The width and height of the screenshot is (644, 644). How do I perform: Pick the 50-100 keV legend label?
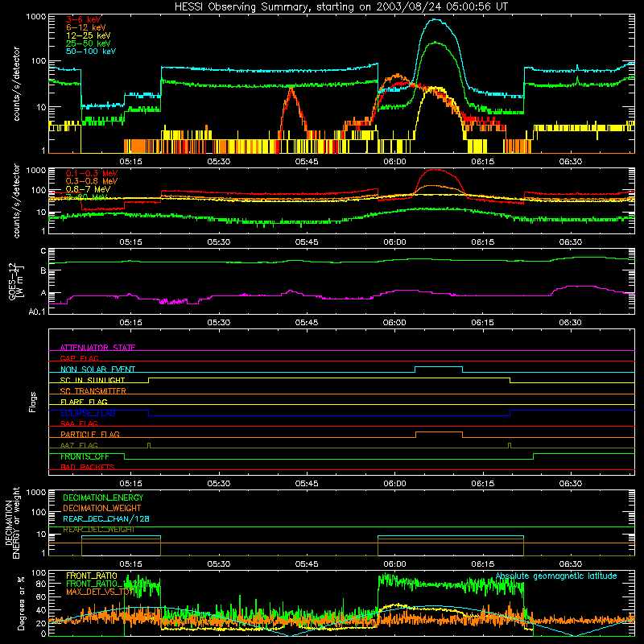[x=91, y=52]
